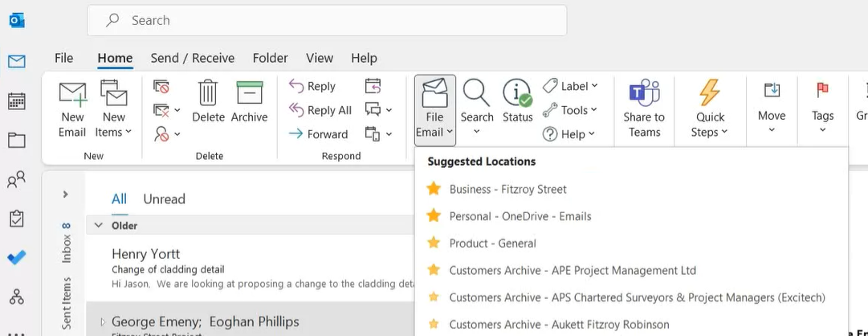The width and height of the screenshot is (868, 336).
Task: Expand the folder pane chevron
Action: [65, 194]
